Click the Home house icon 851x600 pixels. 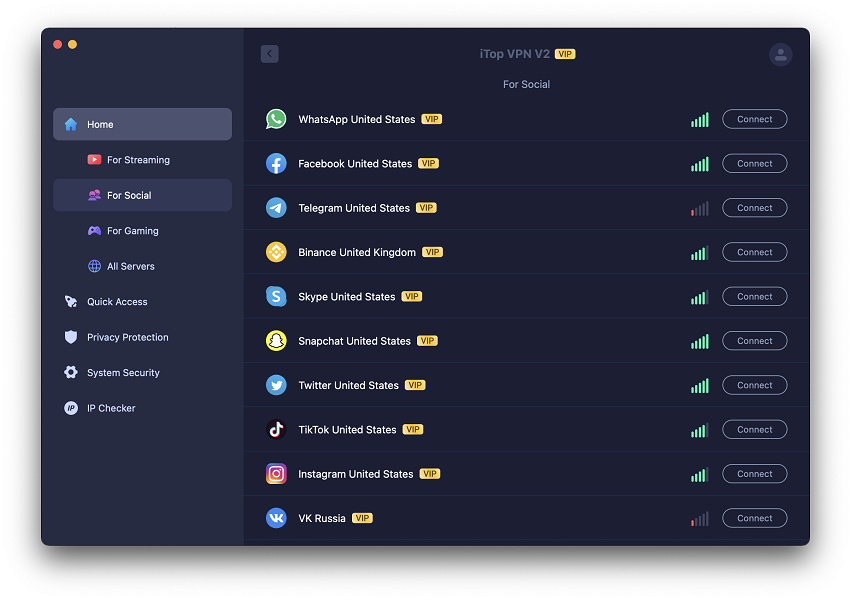click(x=71, y=124)
